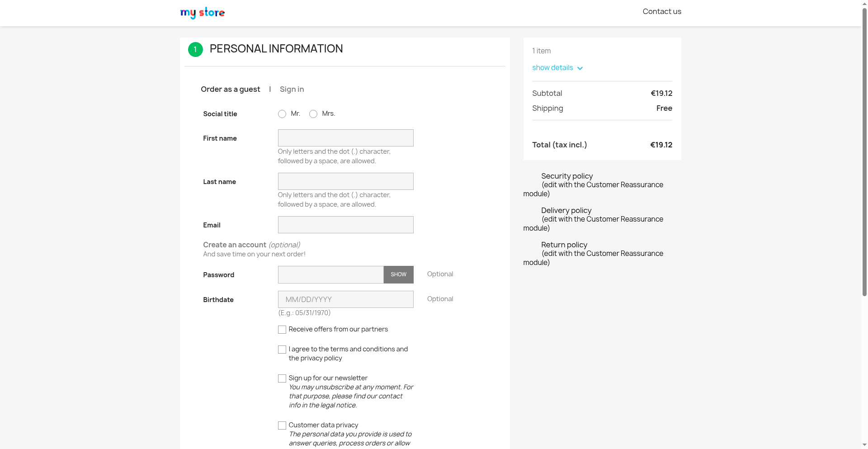Focus the Password input field
Image resolution: width=868 pixels, height=449 pixels.
click(330, 274)
